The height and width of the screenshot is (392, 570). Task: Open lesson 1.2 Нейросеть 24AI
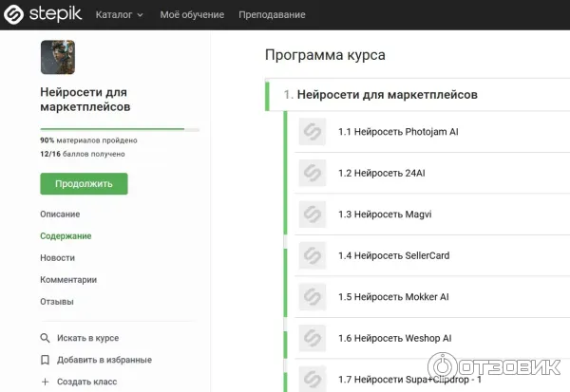382,173
